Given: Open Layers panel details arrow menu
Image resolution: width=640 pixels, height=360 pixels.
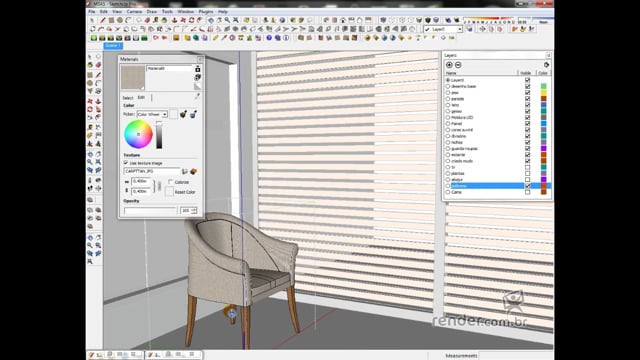Looking at the screenshot, I should (x=547, y=65).
